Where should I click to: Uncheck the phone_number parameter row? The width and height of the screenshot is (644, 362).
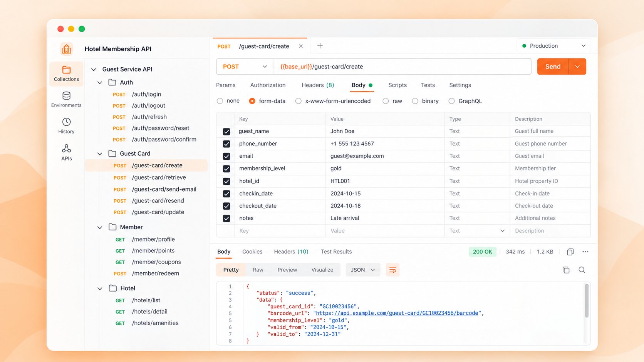[226, 144]
